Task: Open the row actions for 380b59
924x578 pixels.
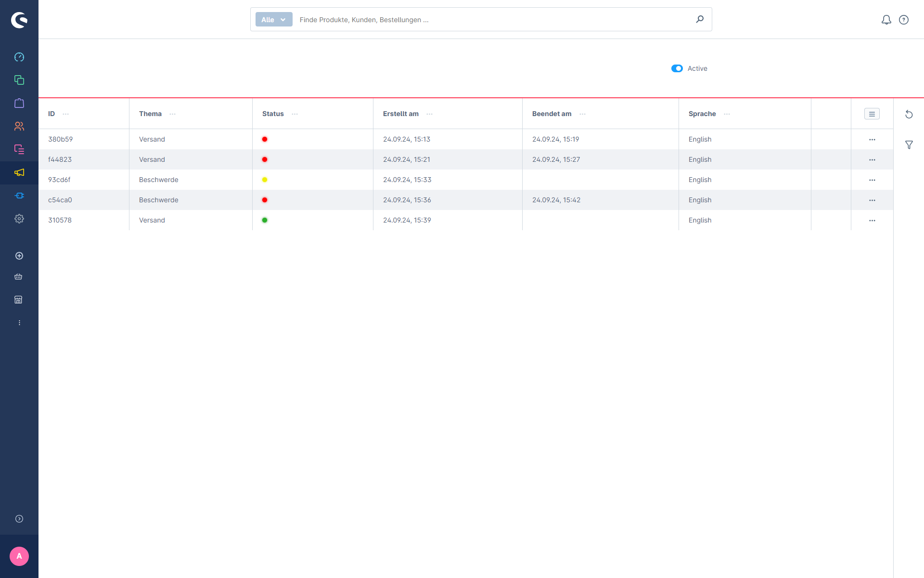Action: [872, 140]
